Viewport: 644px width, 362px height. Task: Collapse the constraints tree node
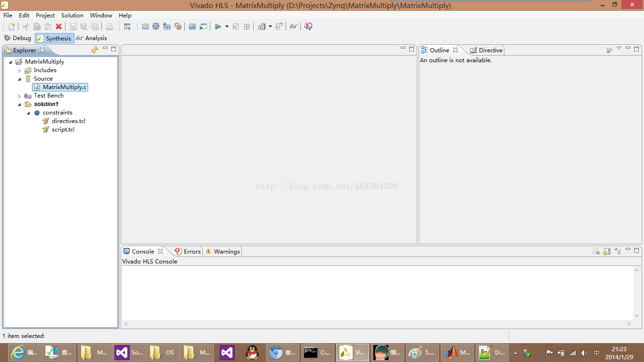[x=28, y=113]
